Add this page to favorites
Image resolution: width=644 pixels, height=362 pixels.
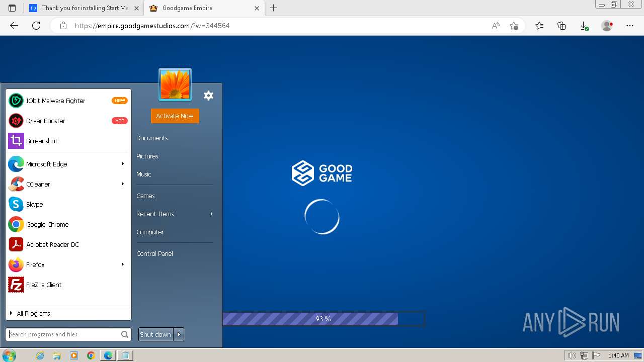pos(514,26)
